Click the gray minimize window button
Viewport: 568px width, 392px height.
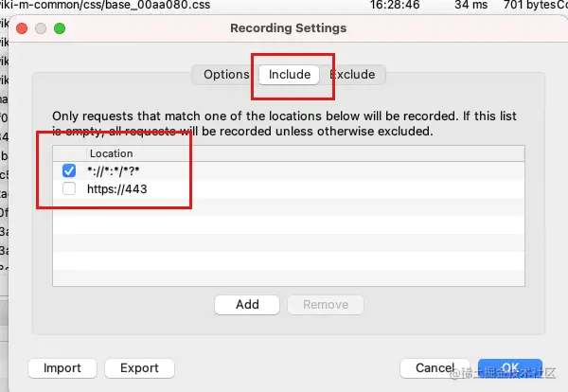[41, 28]
